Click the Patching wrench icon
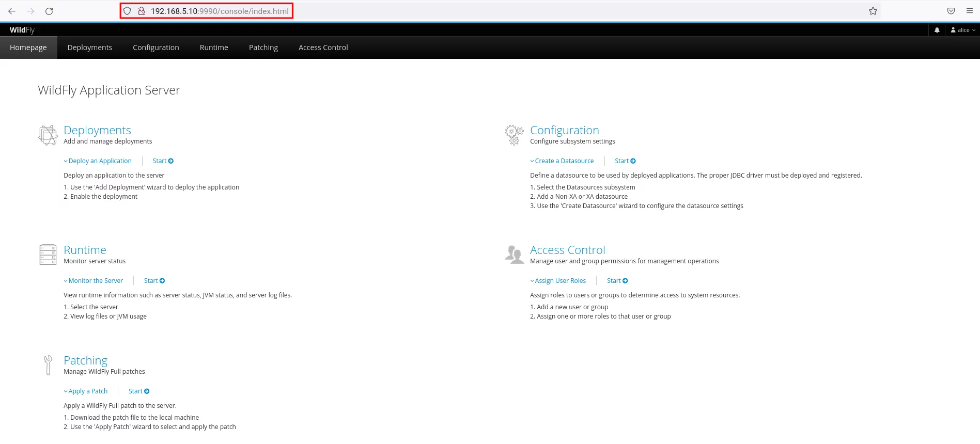This screenshot has width=980, height=444. 48,365
